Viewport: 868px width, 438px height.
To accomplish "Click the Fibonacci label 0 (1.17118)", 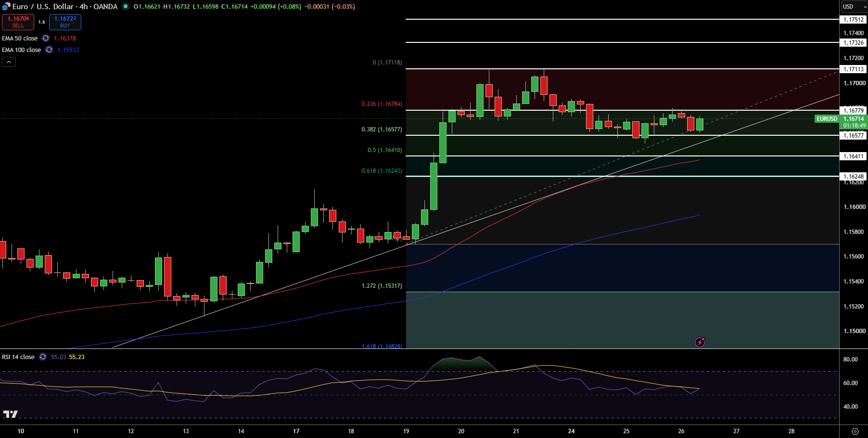I will coord(387,63).
